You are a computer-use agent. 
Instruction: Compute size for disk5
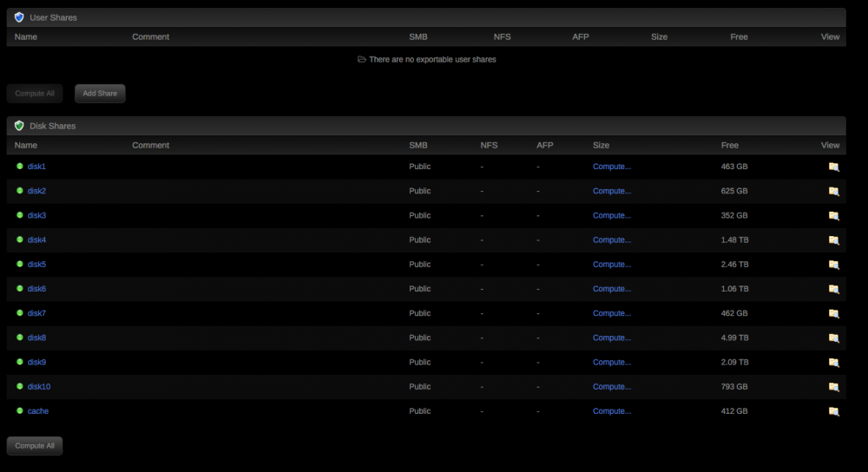point(612,264)
